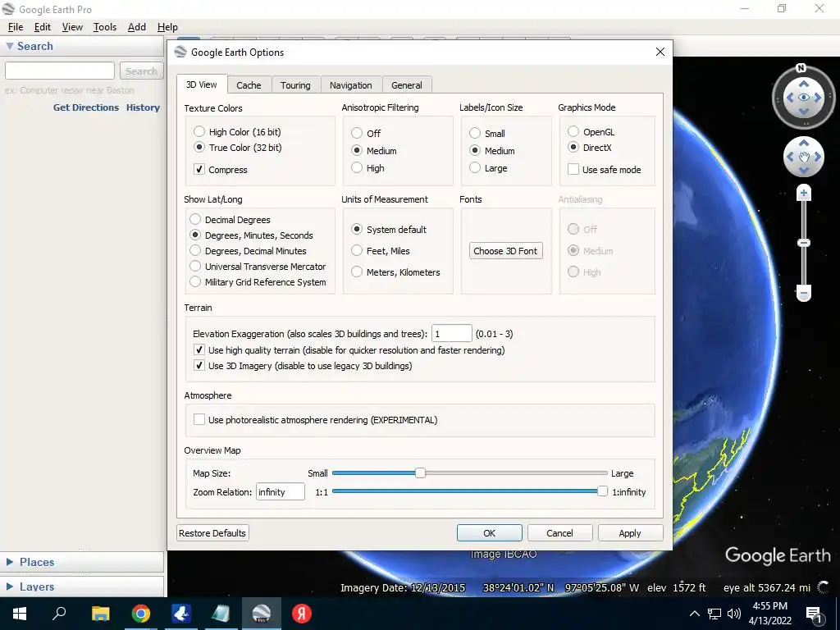
Task: Switch to the General tab
Action: pyautogui.click(x=407, y=85)
